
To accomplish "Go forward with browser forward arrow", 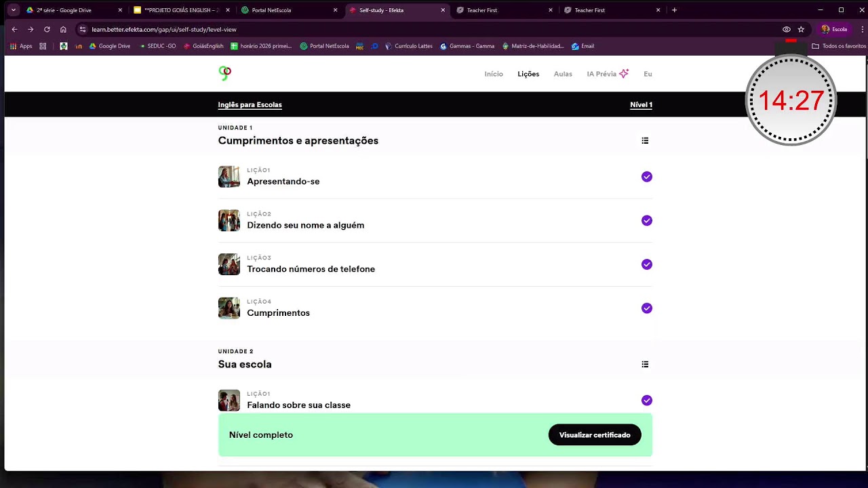I will point(31,30).
